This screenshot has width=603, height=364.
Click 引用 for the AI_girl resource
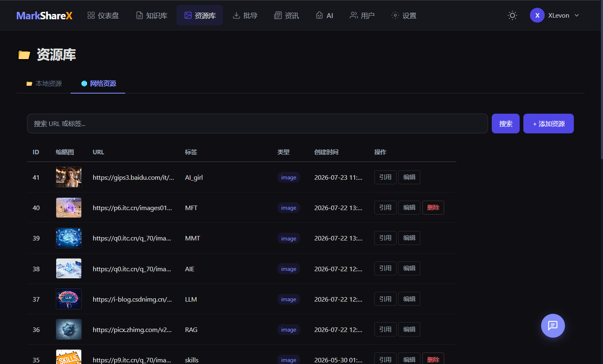click(385, 177)
